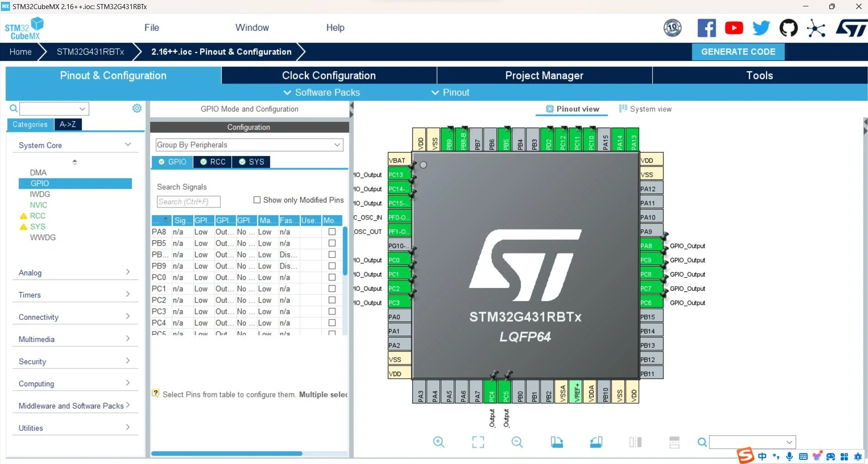The width and height of the screenshot is (868, 464).
Task: Rotate chip view counterclockwise icon
Action: tap(596, 442)
